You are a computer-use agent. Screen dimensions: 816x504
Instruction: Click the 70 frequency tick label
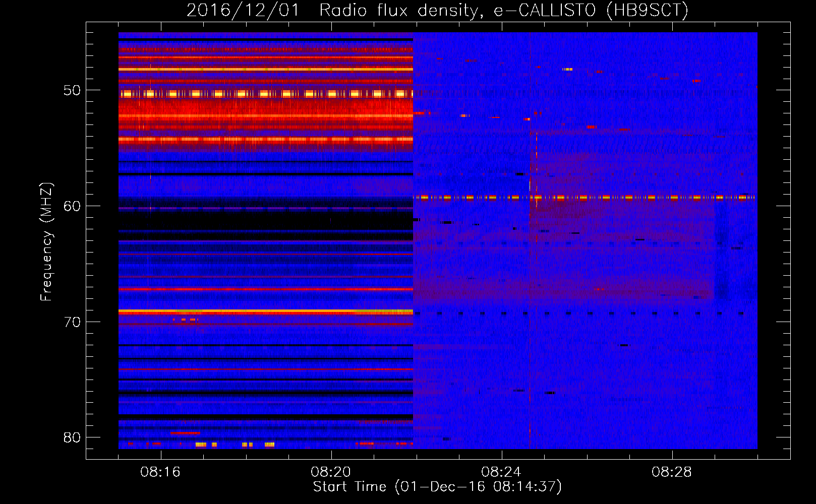tap(72, 322)
